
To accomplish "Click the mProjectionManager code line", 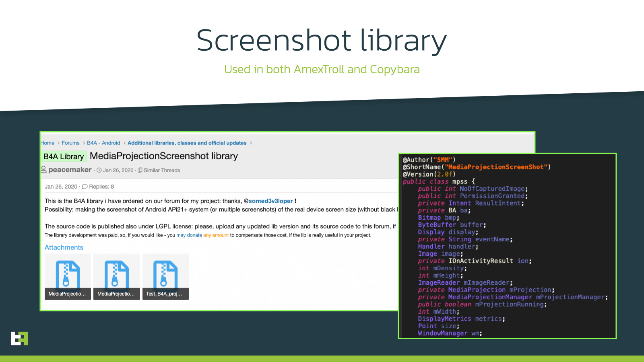I will [x=513, y=297].
